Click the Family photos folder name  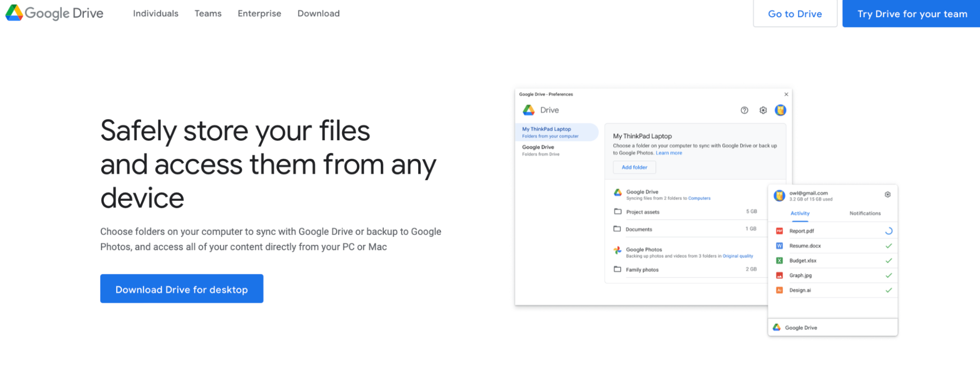coord(642,270)
